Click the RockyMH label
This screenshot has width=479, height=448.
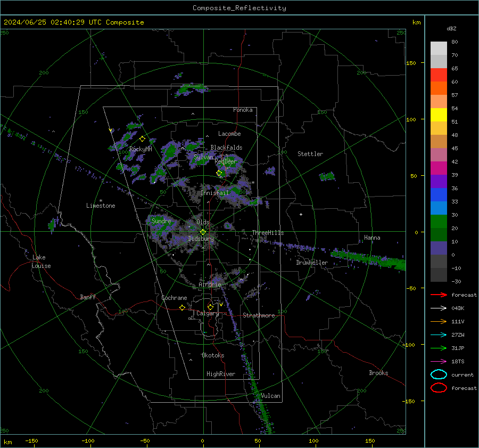click(x=141, y=149)
